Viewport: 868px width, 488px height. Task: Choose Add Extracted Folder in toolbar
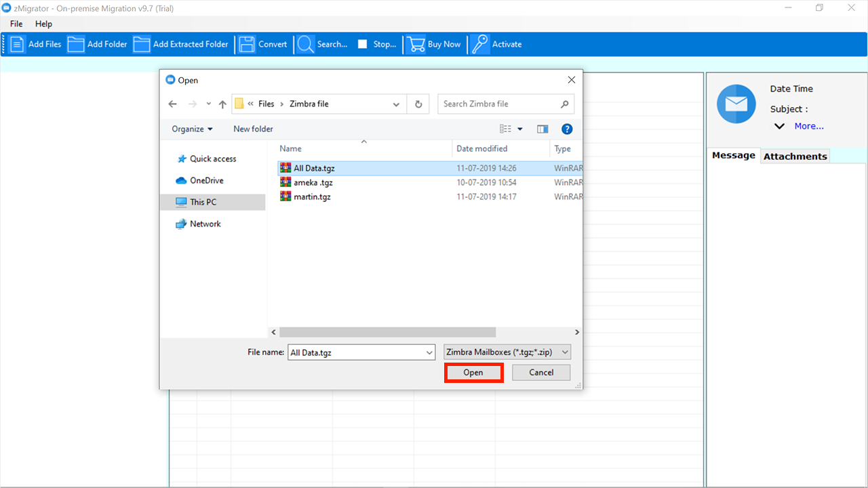click(x=181, y=44)
